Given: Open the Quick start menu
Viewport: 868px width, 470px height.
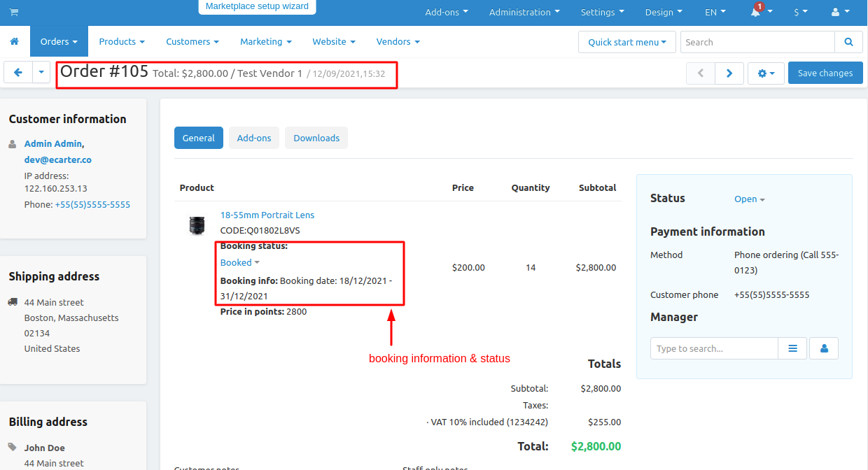Looking at the screenshot, I should click(627, 42).
